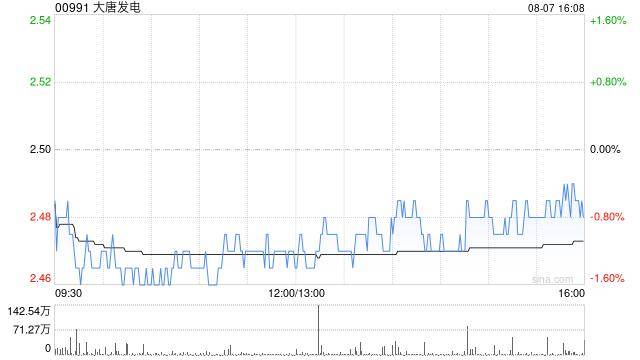
Task: Click the tallest volume bar at midday
Action: [x=318, y=330]
